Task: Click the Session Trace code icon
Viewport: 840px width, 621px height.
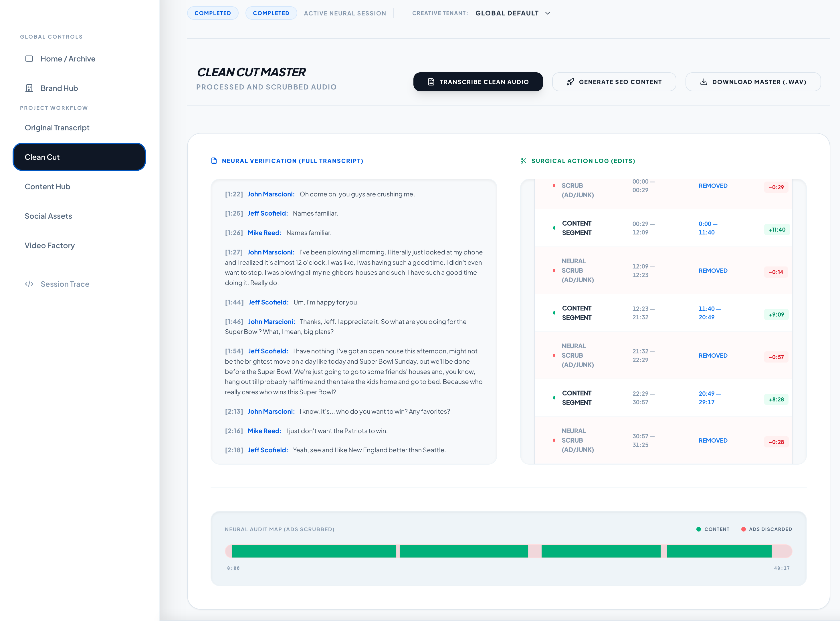Action: pyautogui.click(x=29, y=284)
